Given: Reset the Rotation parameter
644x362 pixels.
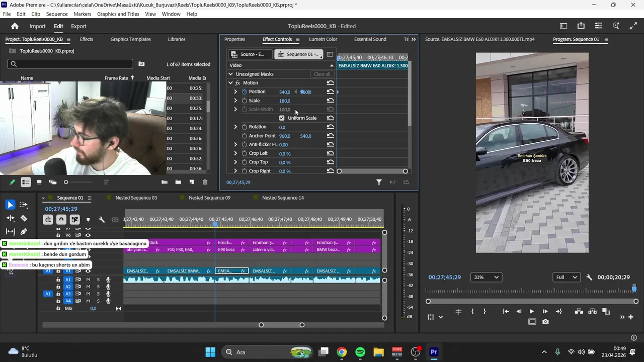Looking at the screenshot, I should [x=330, y=127].
